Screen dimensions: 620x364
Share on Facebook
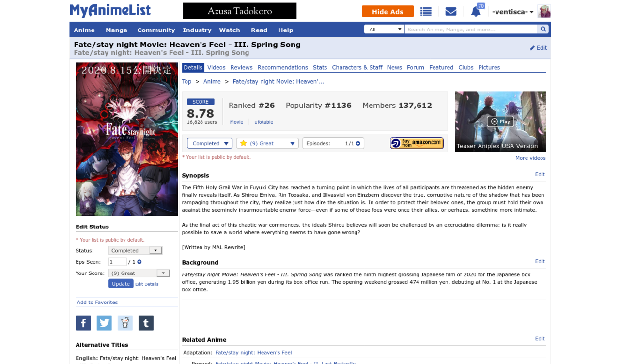coord(83,323)
